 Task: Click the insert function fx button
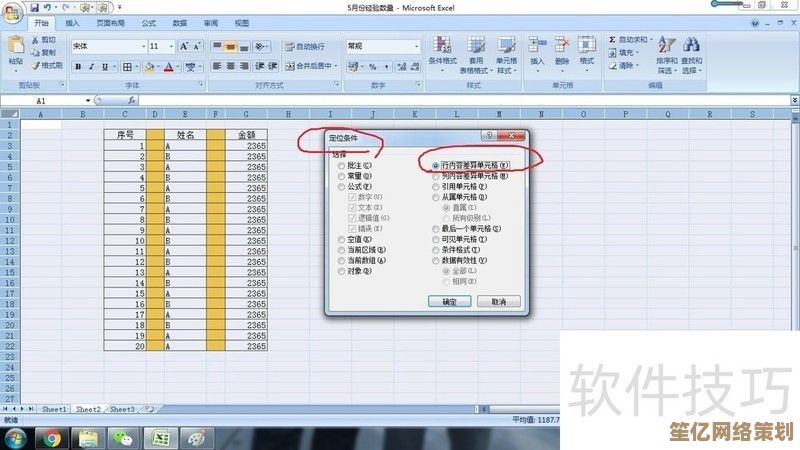coord(132,101)
